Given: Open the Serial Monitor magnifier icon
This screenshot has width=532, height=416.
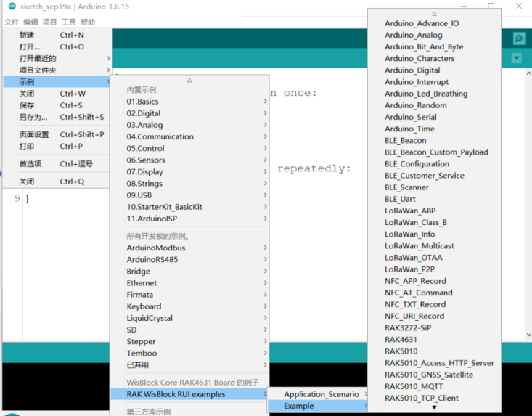Looking at the screenshot, I should click(x=519, y=38).
